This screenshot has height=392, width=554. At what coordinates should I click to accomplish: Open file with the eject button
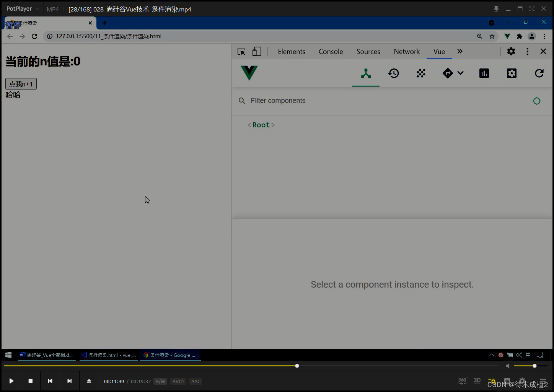(x=89, y=381)
